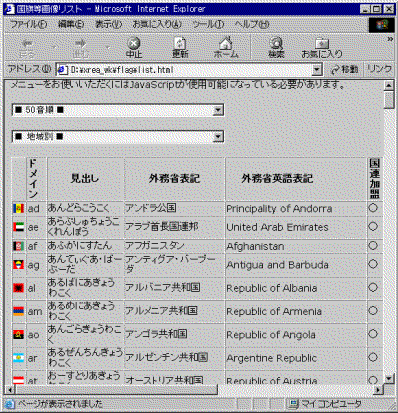Click the 'Republic of Albania' cell
Image resolution: width=398 pixels, height=413 pixels.
tap(296, 288)
